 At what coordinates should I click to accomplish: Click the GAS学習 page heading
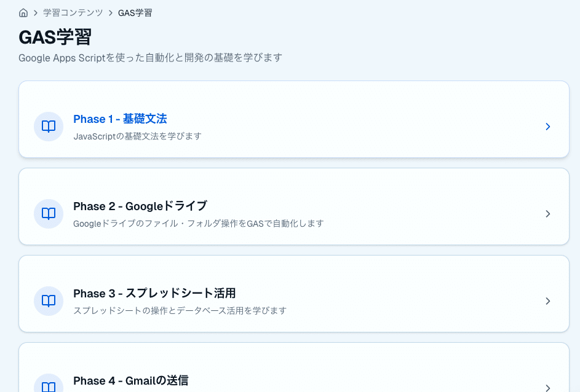pyautogui.click(x=55, y=37)
